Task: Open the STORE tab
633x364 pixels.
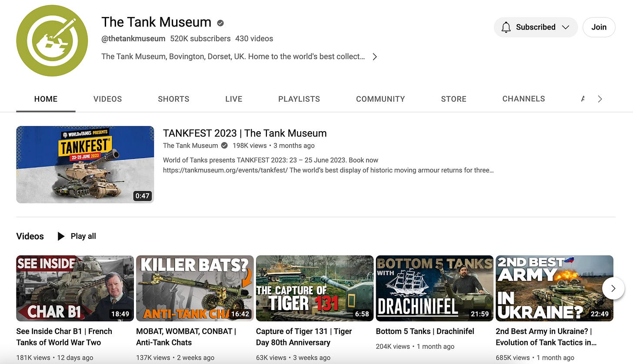Action: [453, 99]
